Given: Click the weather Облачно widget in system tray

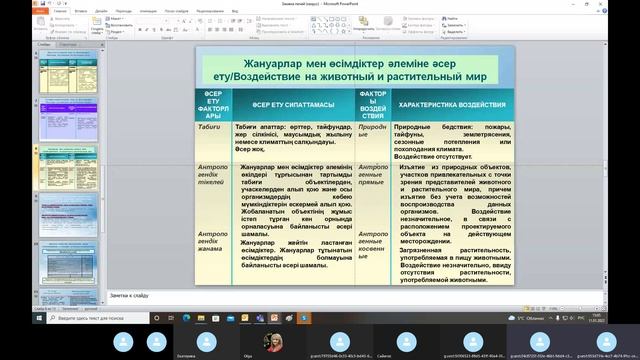Looking at the screenshot, I should click(x=526, y=318).
